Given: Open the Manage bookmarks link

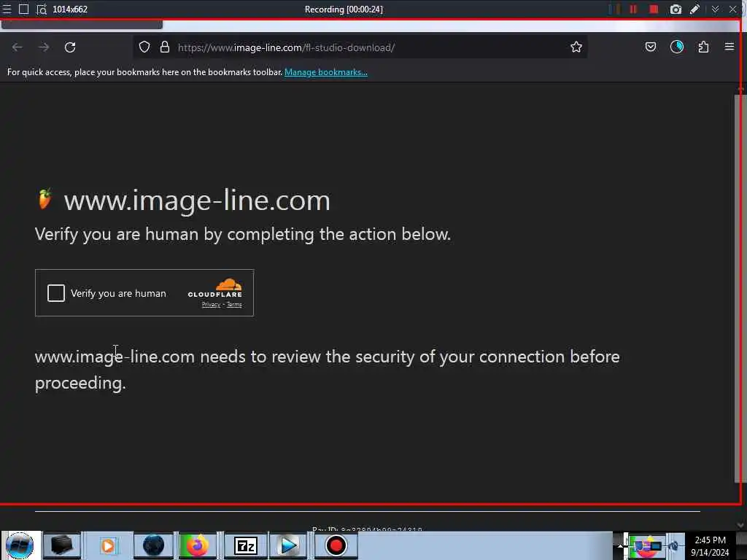Looking at the screenshot, I should (326, 72).
